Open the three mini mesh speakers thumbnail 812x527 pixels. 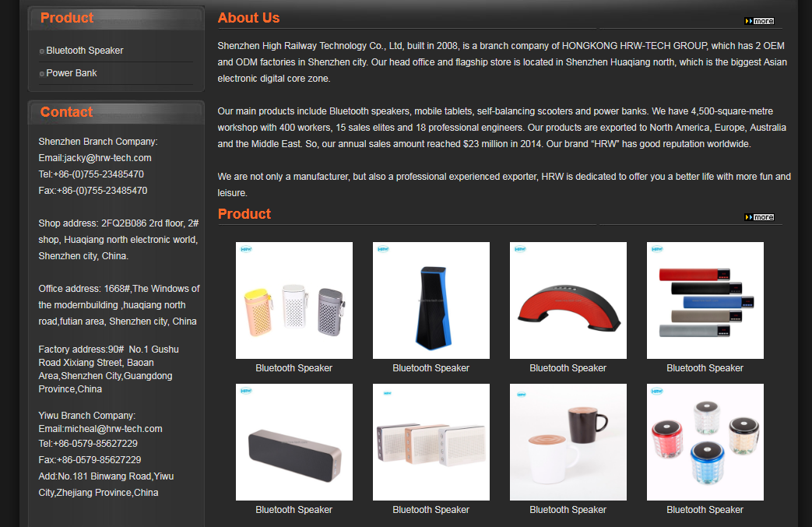[x=294, y=300]
